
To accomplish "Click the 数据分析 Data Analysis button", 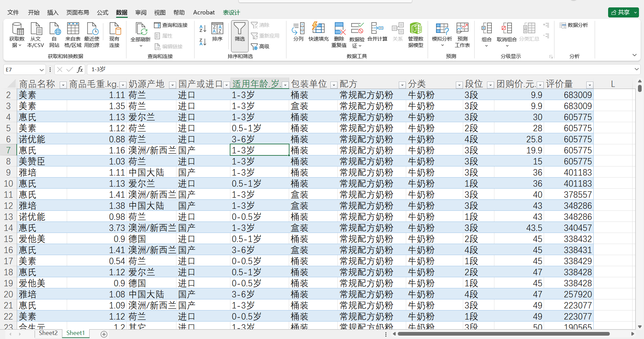I will (574, 25).
